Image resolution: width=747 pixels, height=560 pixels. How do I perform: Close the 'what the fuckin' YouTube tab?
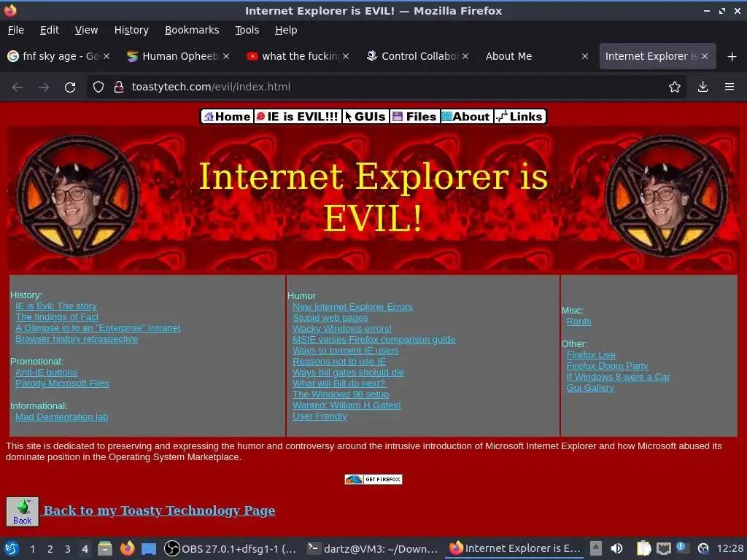pyautogui.click(x=346, y=56)
